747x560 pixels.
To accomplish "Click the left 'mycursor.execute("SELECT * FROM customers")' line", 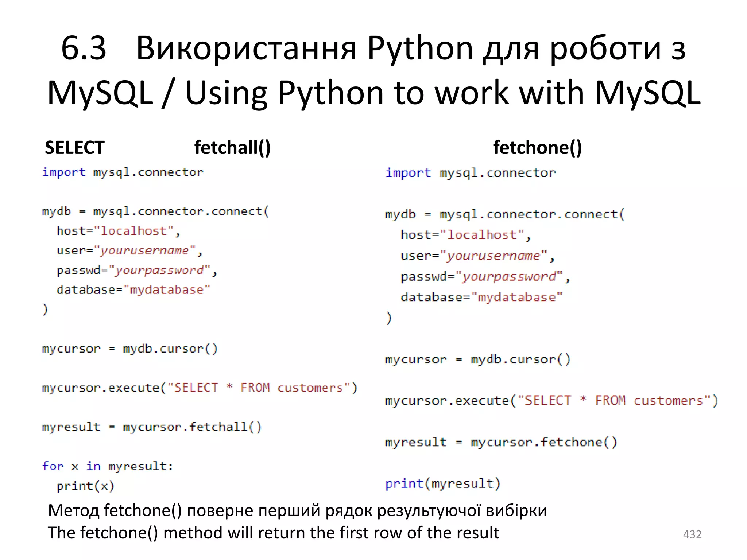I will click(x=200, y=388).
